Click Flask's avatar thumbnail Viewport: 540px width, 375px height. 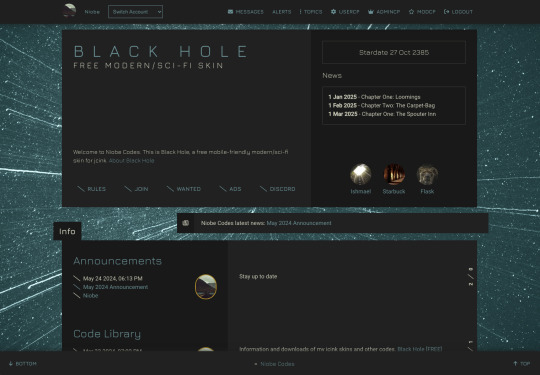pyautogui.click(x=427, y=174)
